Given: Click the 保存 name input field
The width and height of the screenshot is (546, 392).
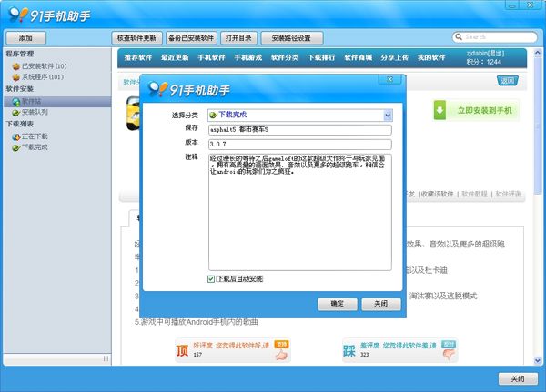Looking at the screenshot, I should pyautogui.click(x=299, y=130).
